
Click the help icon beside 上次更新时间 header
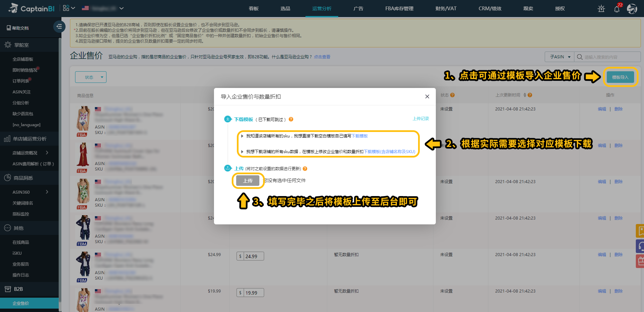coord(530,95)
